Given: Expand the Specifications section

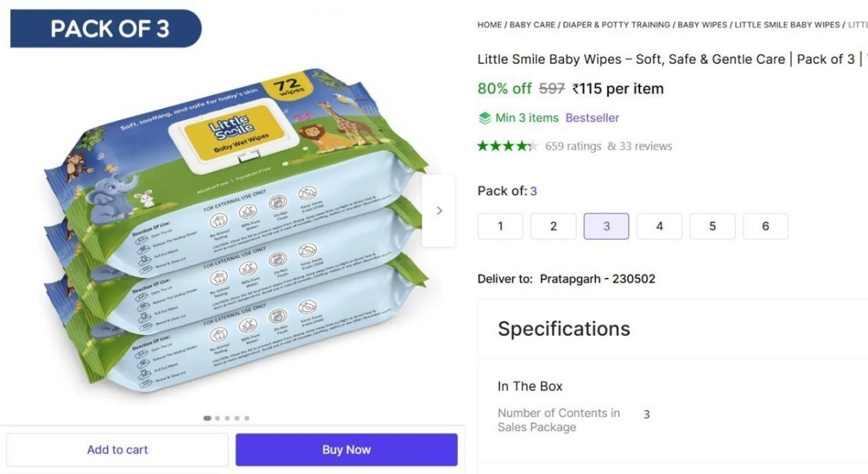Looking at the screenshot, I should 563,329.
